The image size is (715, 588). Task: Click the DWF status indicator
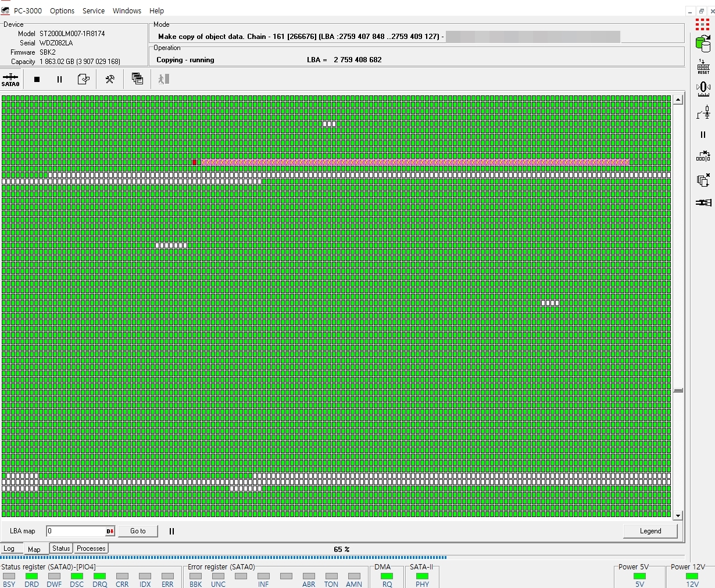tap(54, 576)
